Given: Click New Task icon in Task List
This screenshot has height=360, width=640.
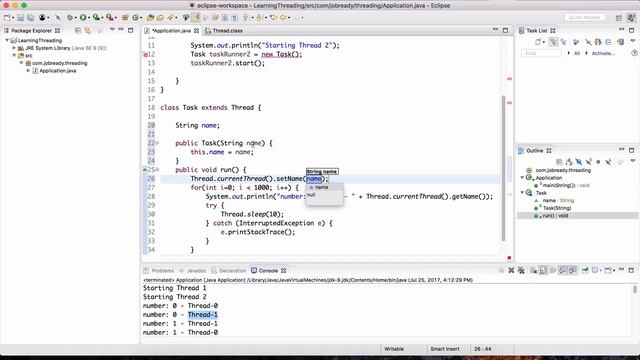Looking at the screenshot, I should click(538, 42).
